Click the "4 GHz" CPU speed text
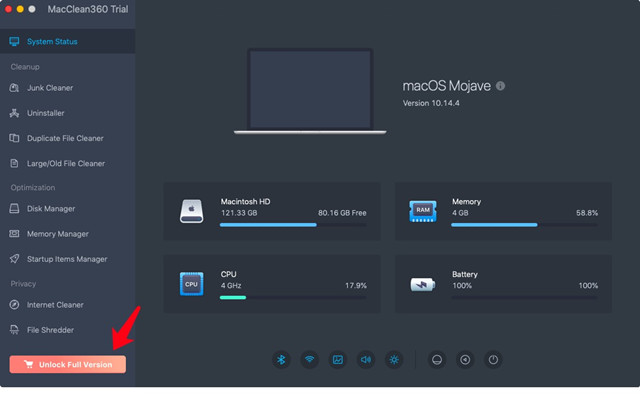640x397 pixels. tap(231, 286)
